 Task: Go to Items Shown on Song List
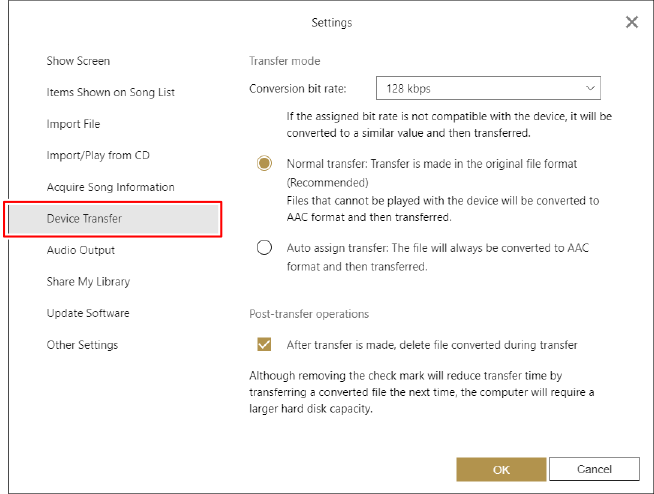(110, 92)
